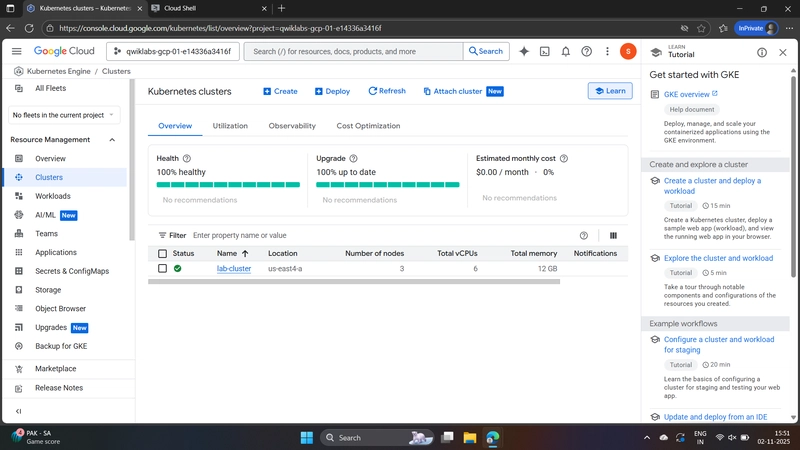Switch to the Cost Optimization tab

coord(368,126)
